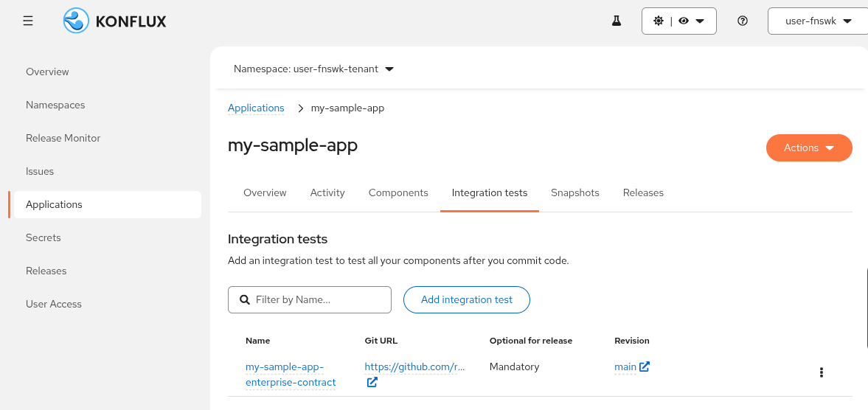Open the my-sample-app-enterprise-contract test link
868x410 pixels.
[x=291, y=375]
